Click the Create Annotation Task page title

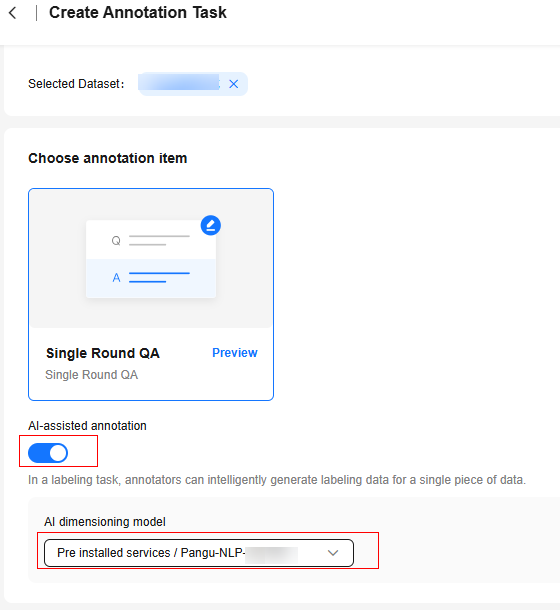pyautogui.click(x=137, y=12)
